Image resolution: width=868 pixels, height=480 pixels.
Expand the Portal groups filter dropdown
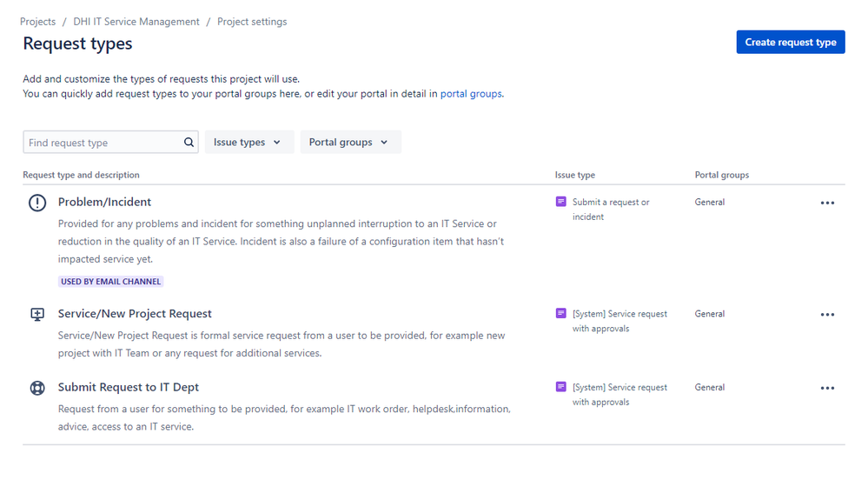click(350, 143)
